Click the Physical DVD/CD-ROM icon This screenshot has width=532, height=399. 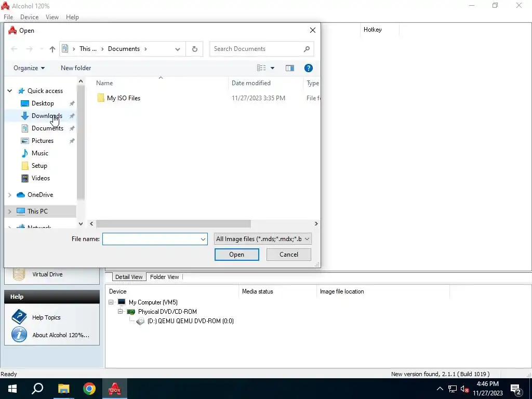(x=130, y=312)
